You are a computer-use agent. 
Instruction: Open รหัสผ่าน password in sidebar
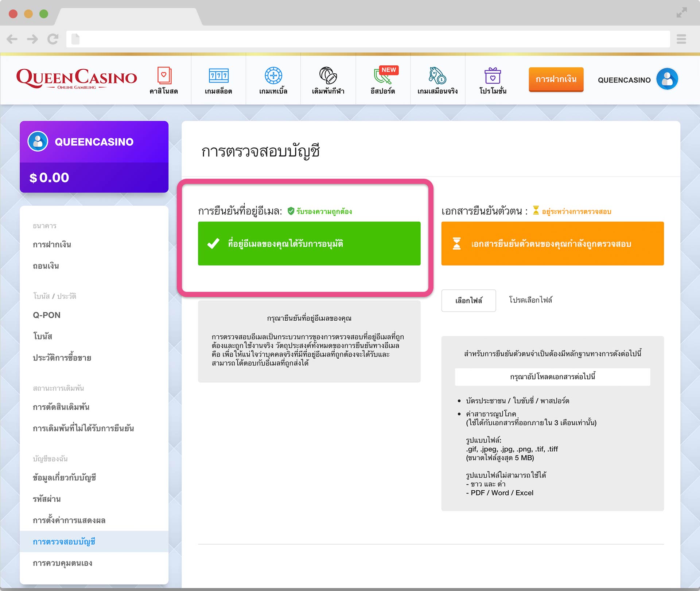(x=47, y=499)
